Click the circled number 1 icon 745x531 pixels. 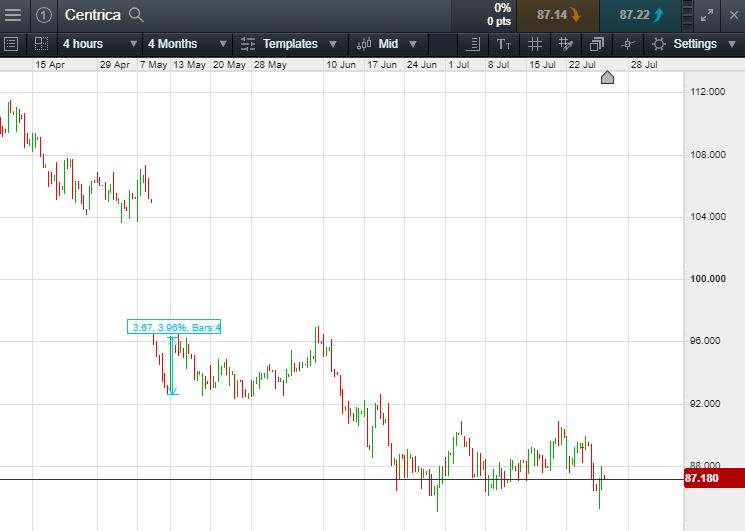pyautogui.click(x=44, y=15)
